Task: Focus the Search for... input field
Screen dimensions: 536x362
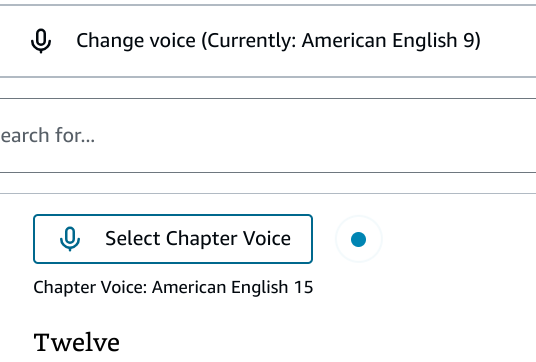Action: tap(268, 135)
